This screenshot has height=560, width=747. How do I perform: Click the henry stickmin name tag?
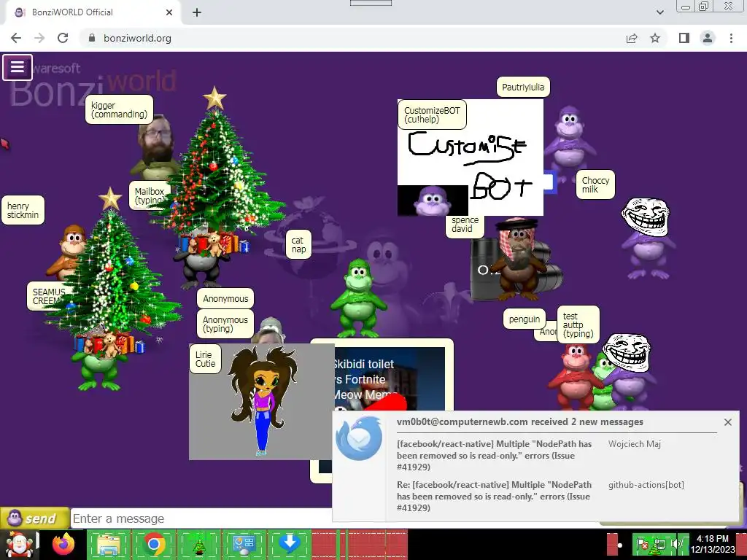coord(23,210)
